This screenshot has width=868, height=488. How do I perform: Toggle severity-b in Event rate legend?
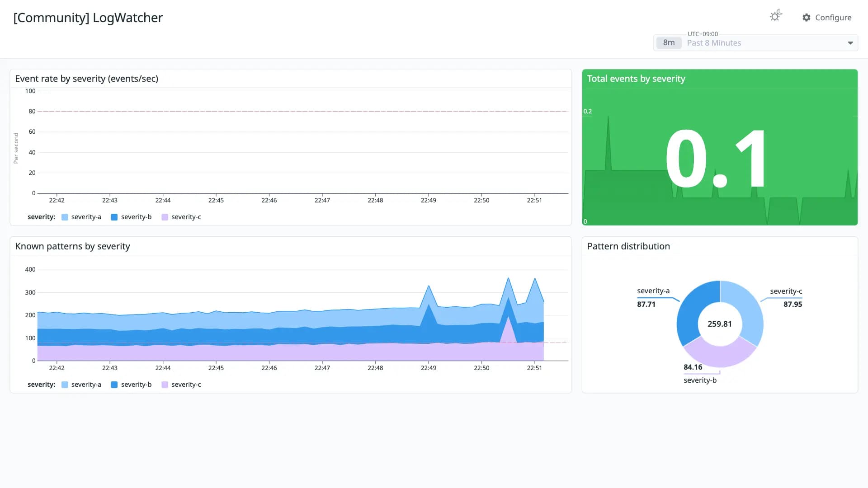131,217
